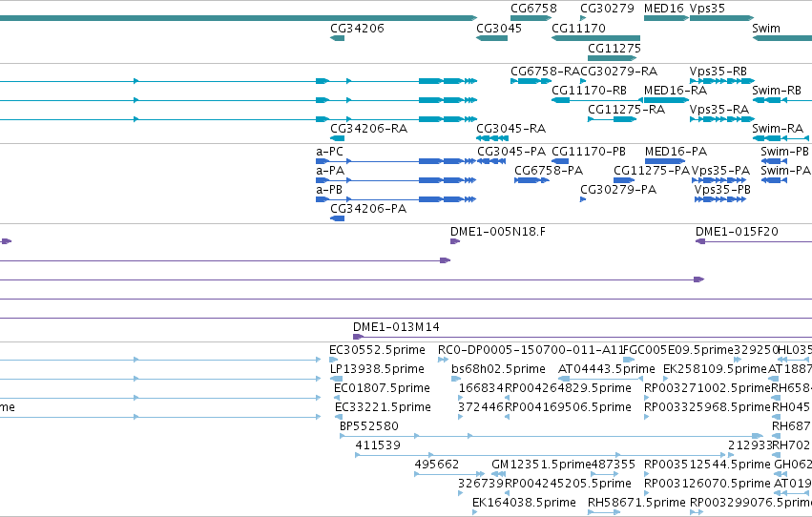Click protein CG11275-PA
Viewport: 812px width, 517px height.
click(624, 180)
